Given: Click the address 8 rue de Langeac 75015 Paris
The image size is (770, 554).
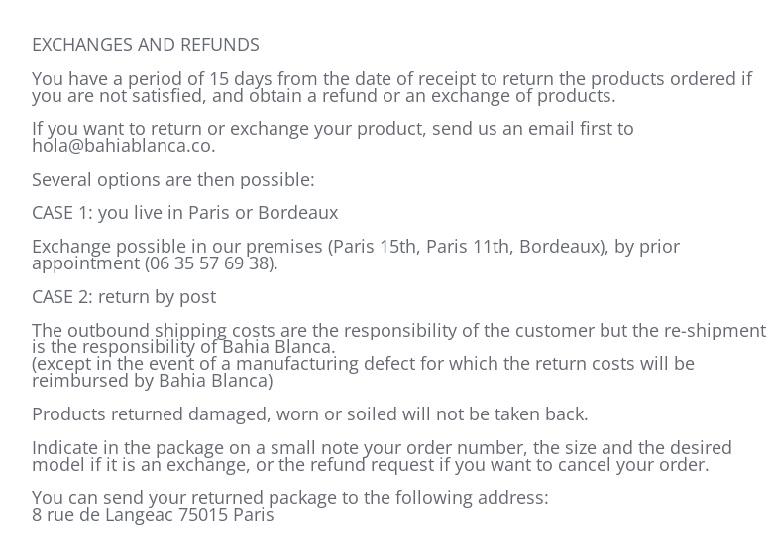Looking at the screenshot, I should (153, 515).
